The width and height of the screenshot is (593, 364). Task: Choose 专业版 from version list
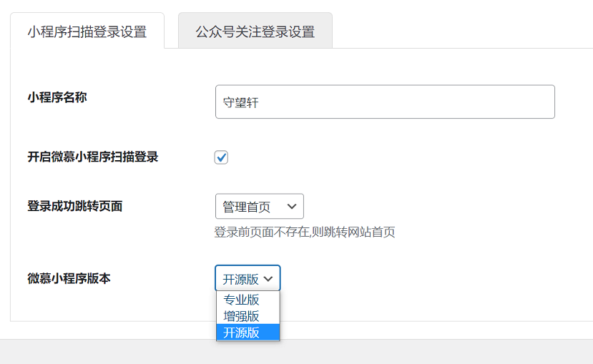248,300
